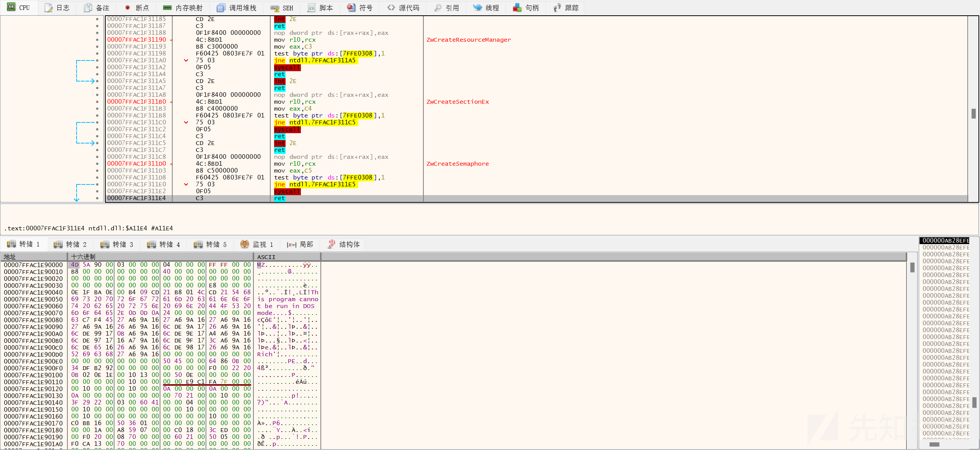Click the 符号 symbols icon
980x450 pixels.
[351, 8]
